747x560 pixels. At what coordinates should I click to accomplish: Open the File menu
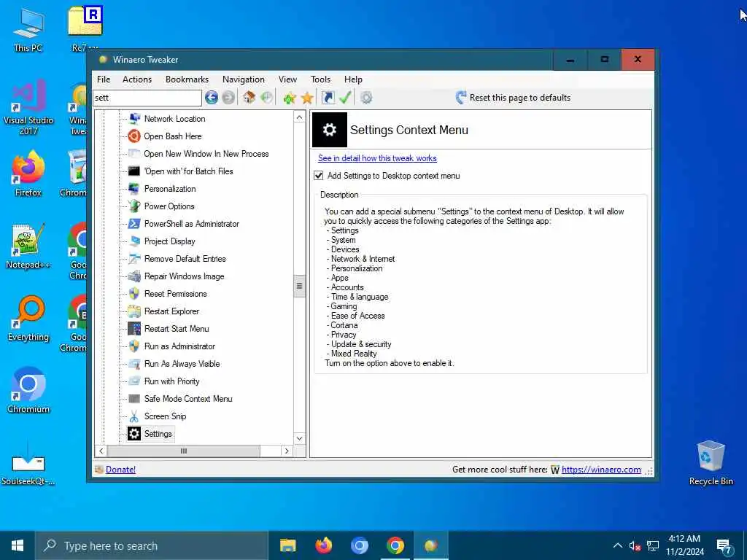click(104, 79)
